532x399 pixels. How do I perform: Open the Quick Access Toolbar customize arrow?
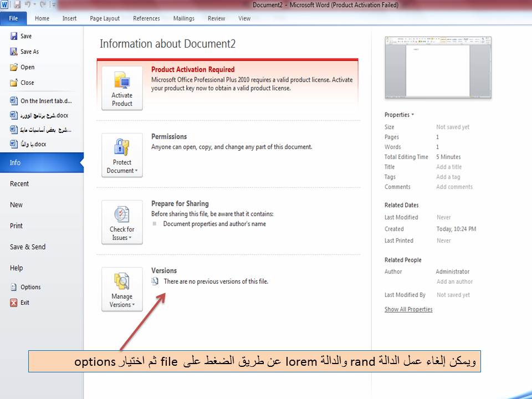(x=53, y=5)
